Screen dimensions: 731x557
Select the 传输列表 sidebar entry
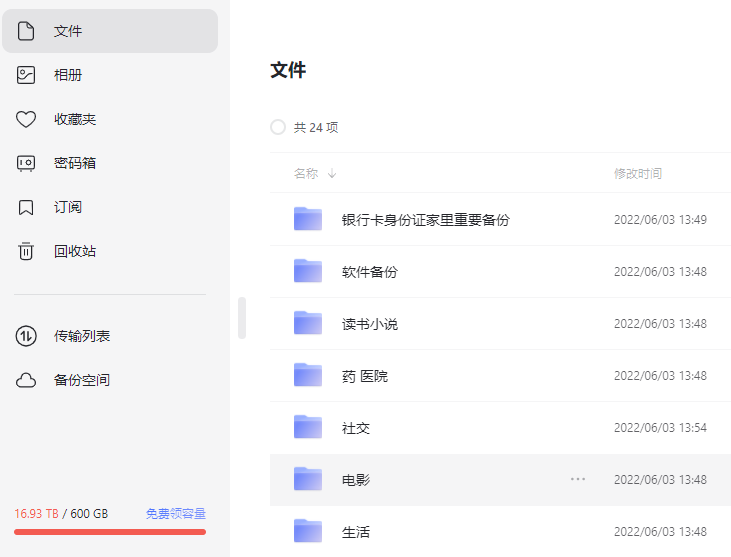point(82,336)
